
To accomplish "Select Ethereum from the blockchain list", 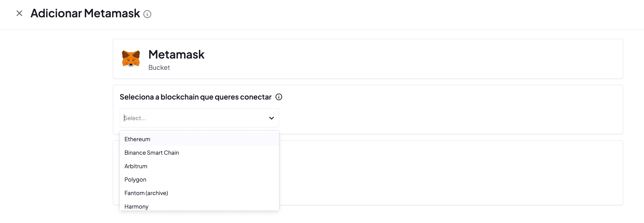I will coord(137,139).
